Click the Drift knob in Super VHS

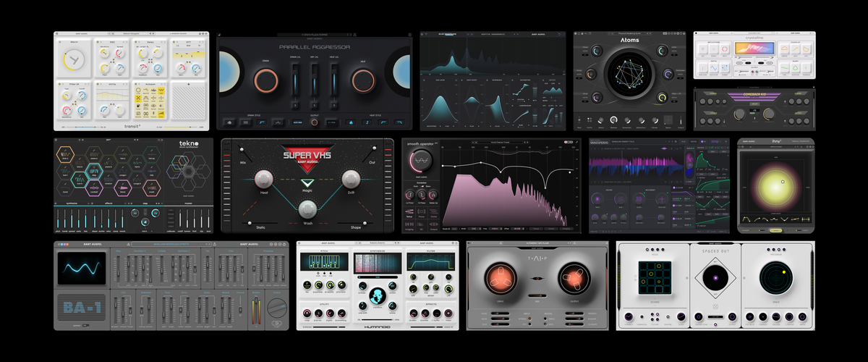tap(351, 179)
